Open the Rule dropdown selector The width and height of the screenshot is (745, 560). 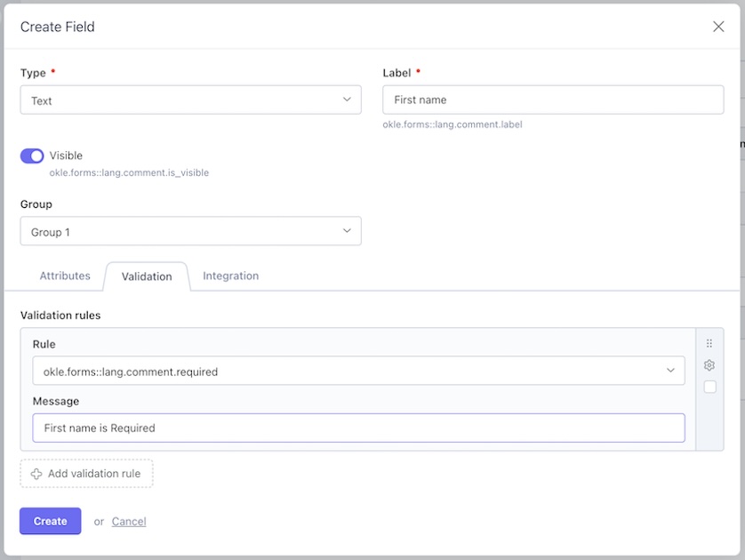(356, 372)
